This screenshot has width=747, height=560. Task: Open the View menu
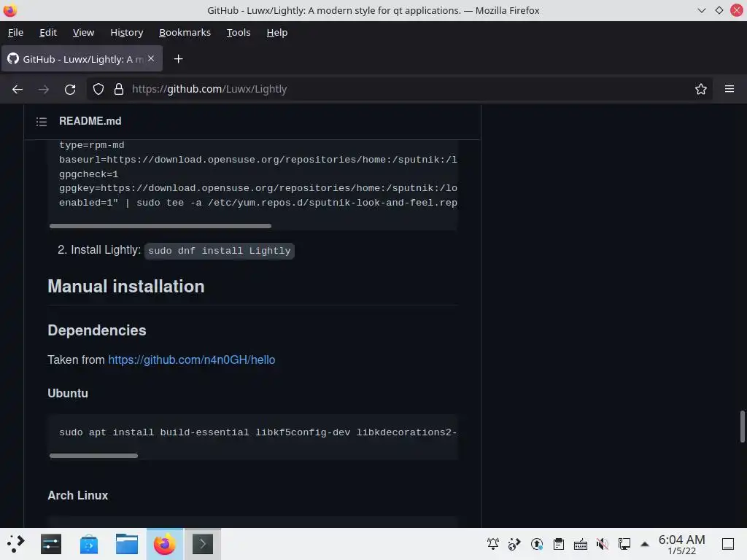pos(83,32)
